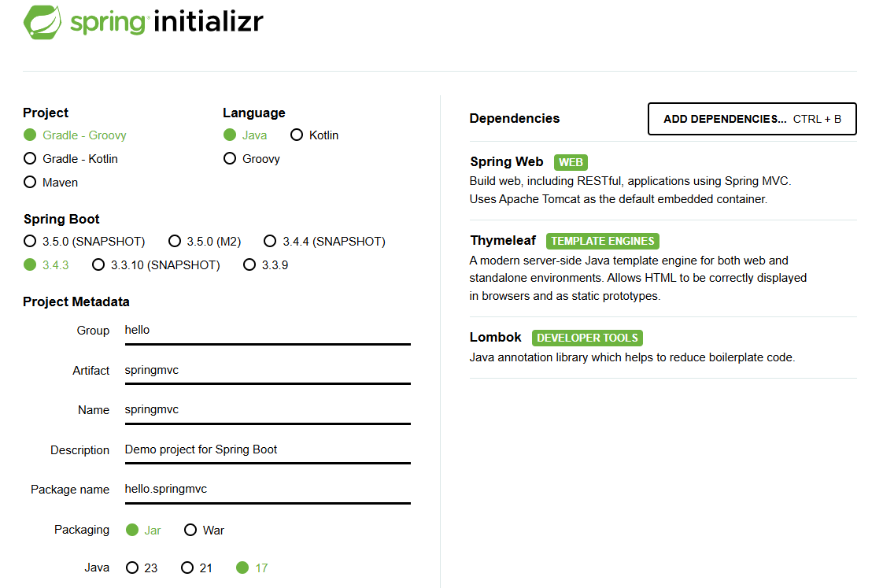Image resolution: width=883 pixels, height=588 pixels.
Task: Open the Add Dependencies dialog
Action: click(x=752, y=119)
